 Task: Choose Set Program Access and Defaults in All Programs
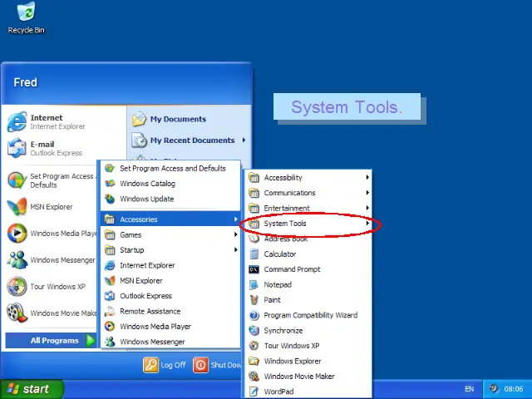[x=170, y=168]
